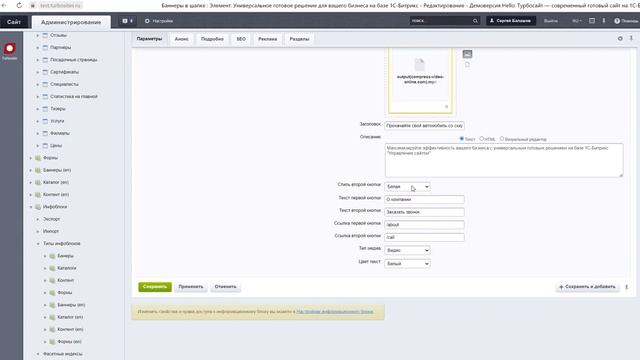The image size is (640, 360).
Task: Click the panel layout square icon in header
Action: click(592, 21)
